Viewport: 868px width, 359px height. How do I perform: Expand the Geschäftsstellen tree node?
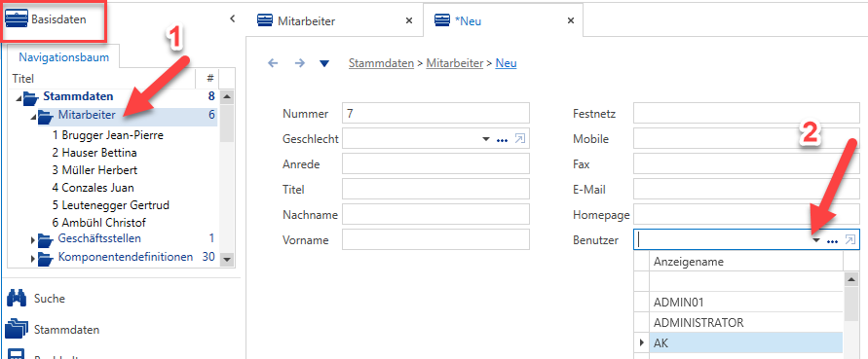point(33,240)
